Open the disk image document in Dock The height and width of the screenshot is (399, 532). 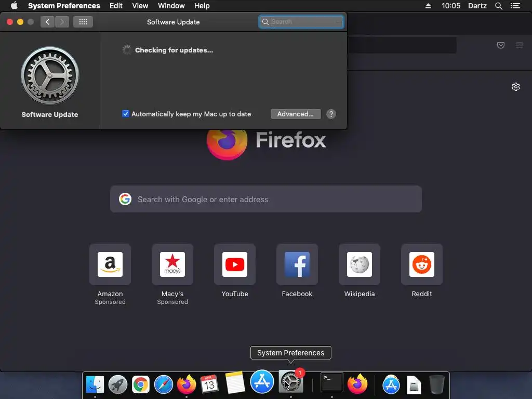point(414,385)
